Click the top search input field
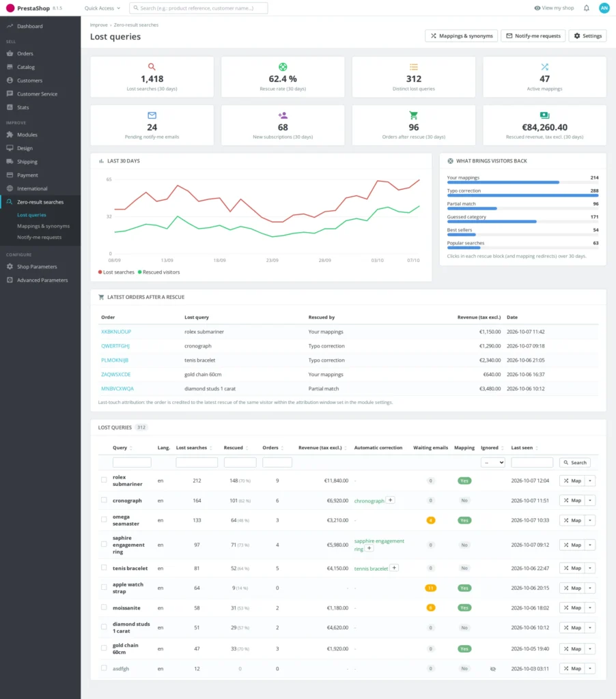The height and width of the screenshot is (699, 616). click(x=199, y=8)
